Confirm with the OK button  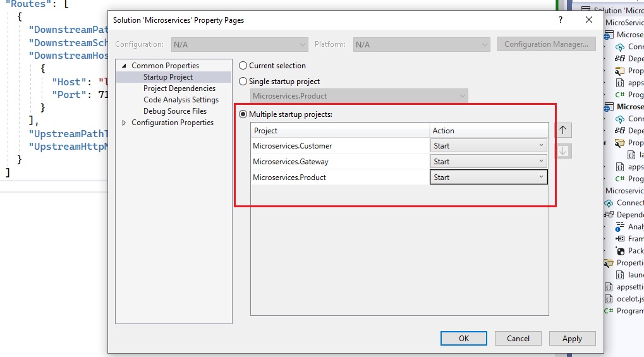(464, 339)
